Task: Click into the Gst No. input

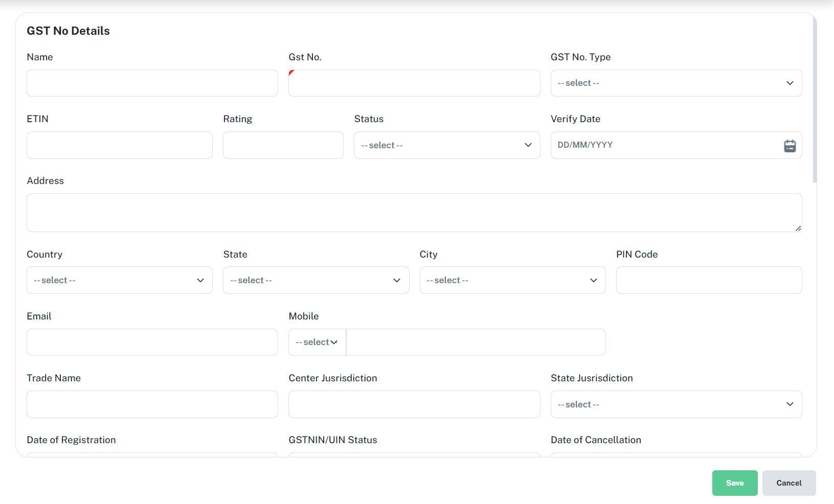Action: pos(414,83)
